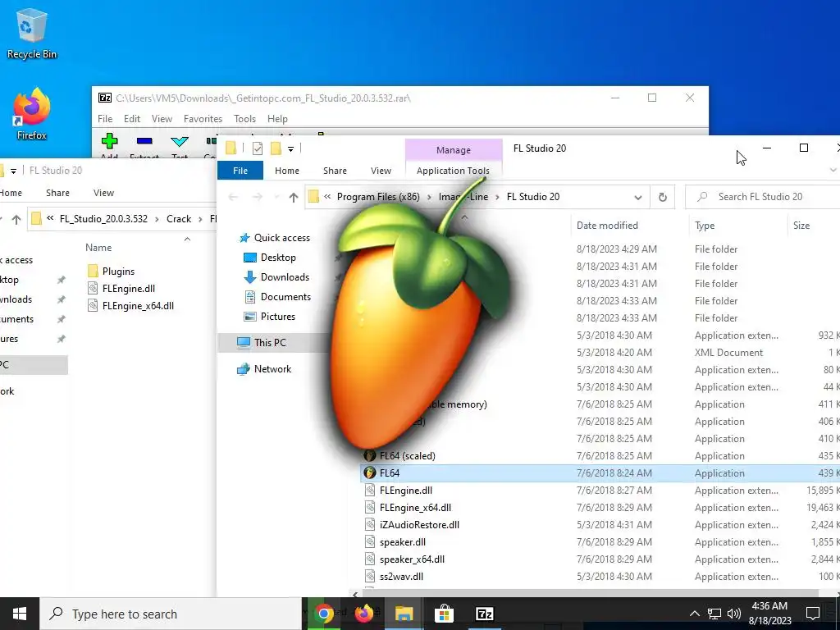The height and width of the screenshot is (630, 840).
Task: Select the speaker_x64.dll file
Action: click(412, 559)
